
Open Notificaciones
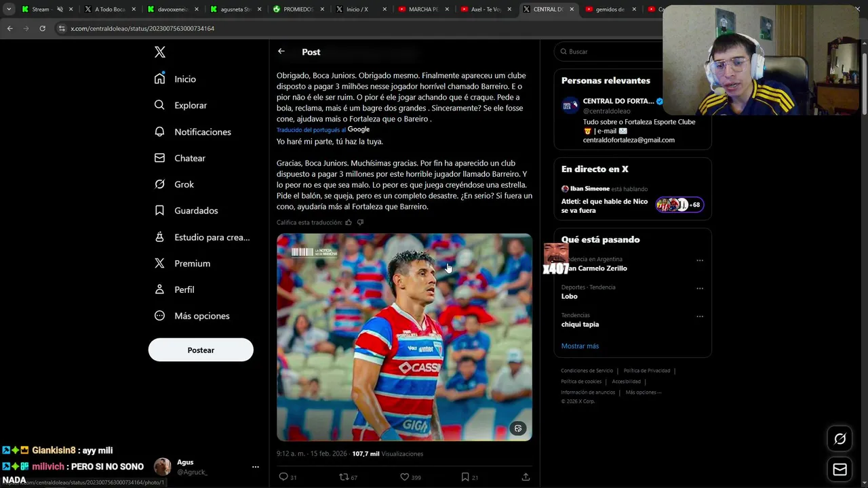(x=193, y=131)
